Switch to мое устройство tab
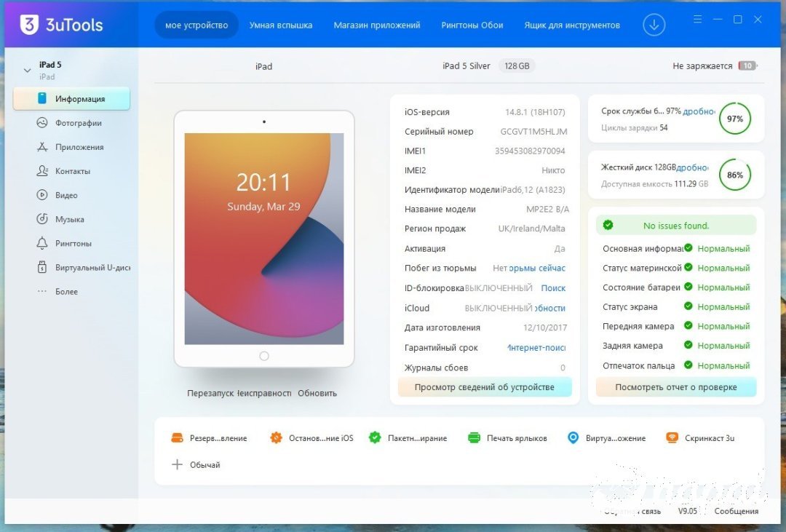786x532 pixels. 196,25
